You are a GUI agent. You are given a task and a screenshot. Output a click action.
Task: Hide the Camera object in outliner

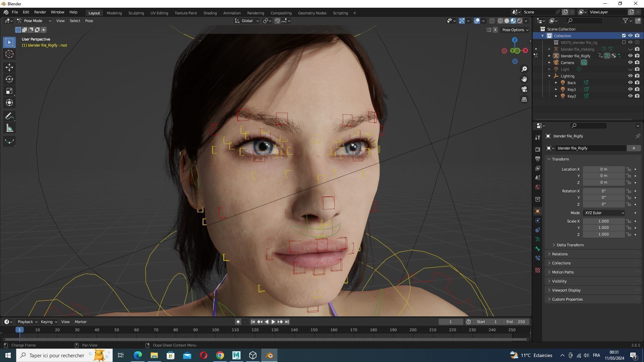[x=630, y=63]
